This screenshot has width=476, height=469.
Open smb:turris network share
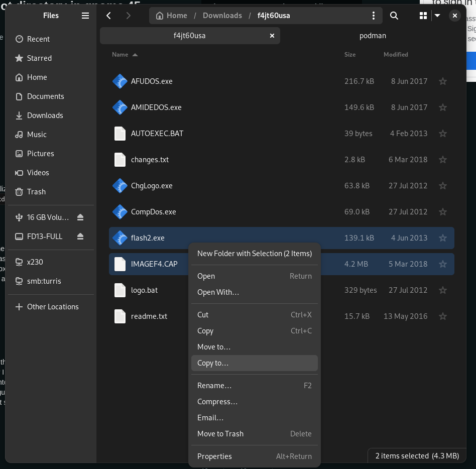[51, 281]
